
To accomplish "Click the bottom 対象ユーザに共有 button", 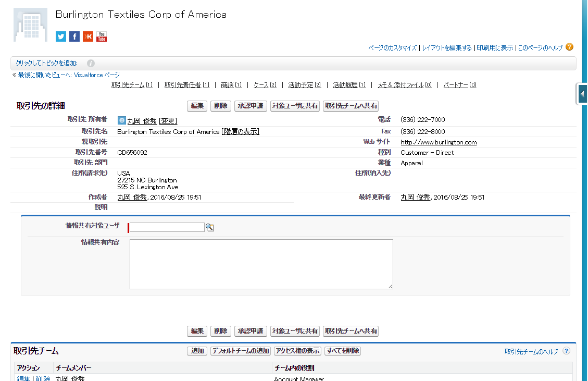I will pyautogui.click(x=295, y=331).
